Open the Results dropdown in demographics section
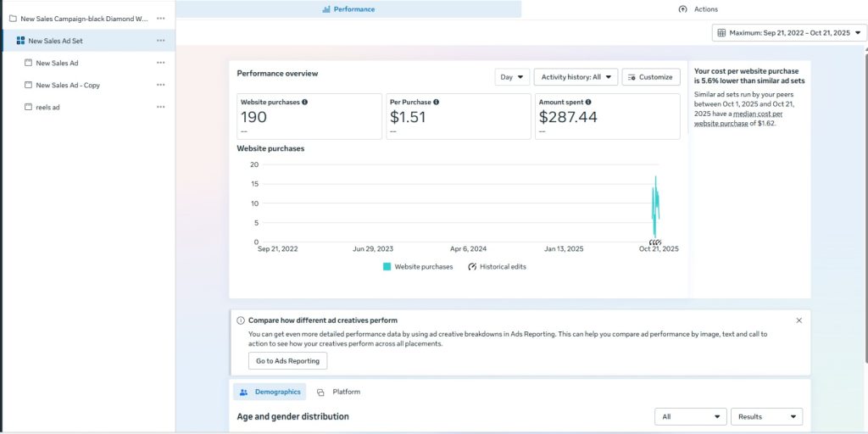Screen dimensions: 868x434 [x=766, y=416]
